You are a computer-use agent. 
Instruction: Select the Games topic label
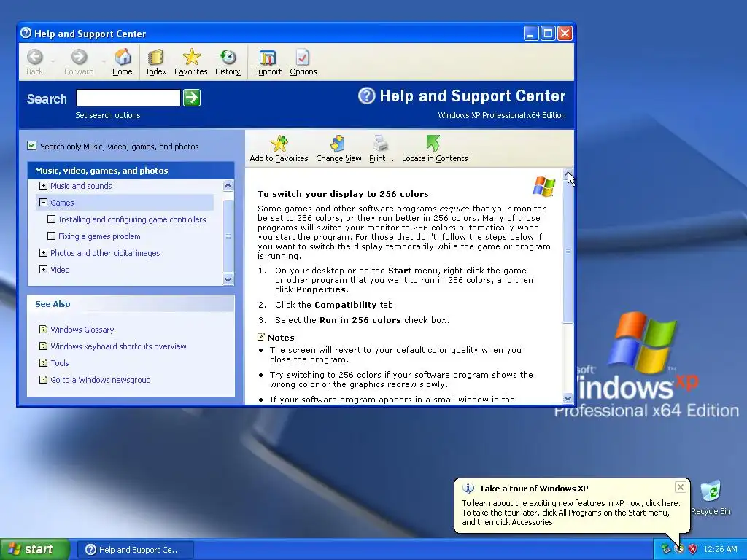[x=62, y=203]
